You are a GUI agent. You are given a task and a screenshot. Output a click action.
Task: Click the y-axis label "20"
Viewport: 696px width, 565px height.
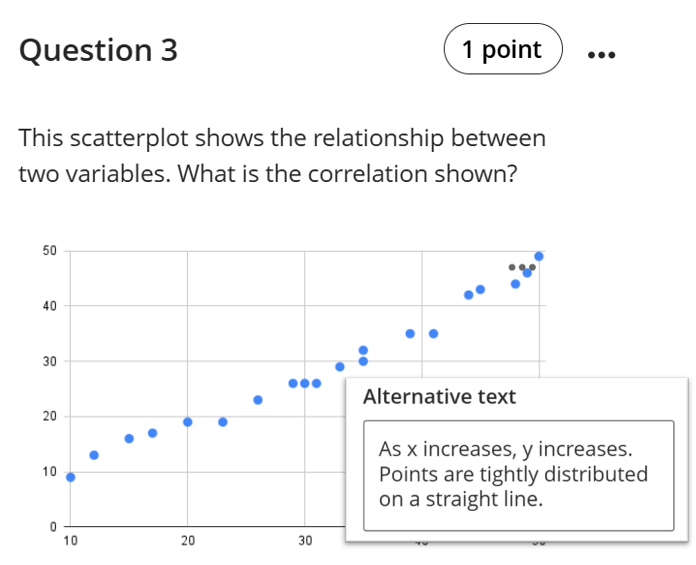pos(49,416)
